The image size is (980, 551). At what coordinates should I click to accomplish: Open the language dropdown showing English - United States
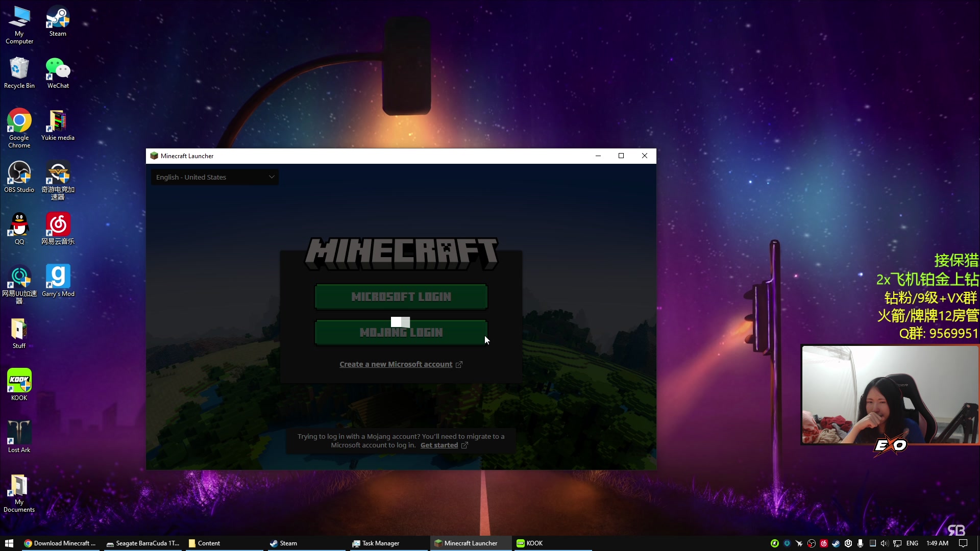(x=214, y=177)
